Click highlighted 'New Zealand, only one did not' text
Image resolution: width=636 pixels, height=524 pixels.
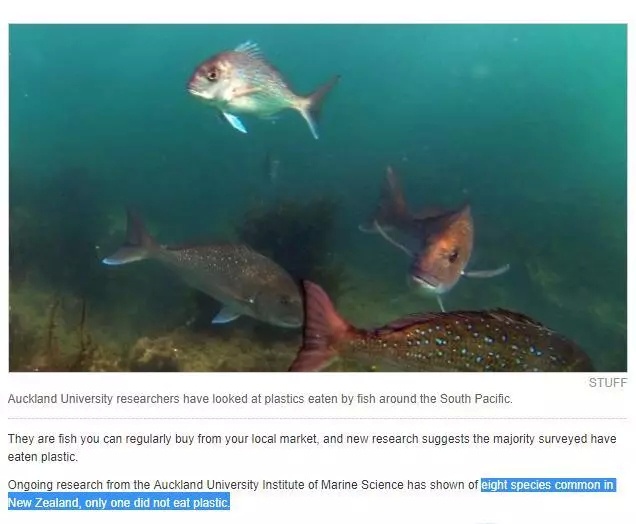click(89, 503)
